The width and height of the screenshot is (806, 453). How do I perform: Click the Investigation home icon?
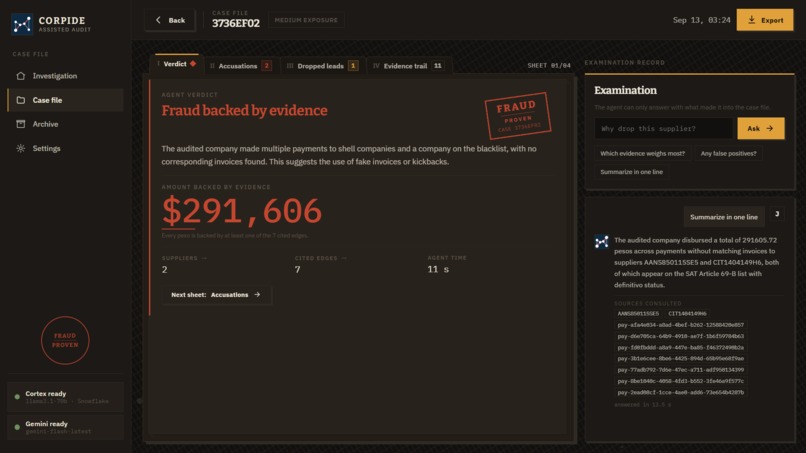point(21,76)
